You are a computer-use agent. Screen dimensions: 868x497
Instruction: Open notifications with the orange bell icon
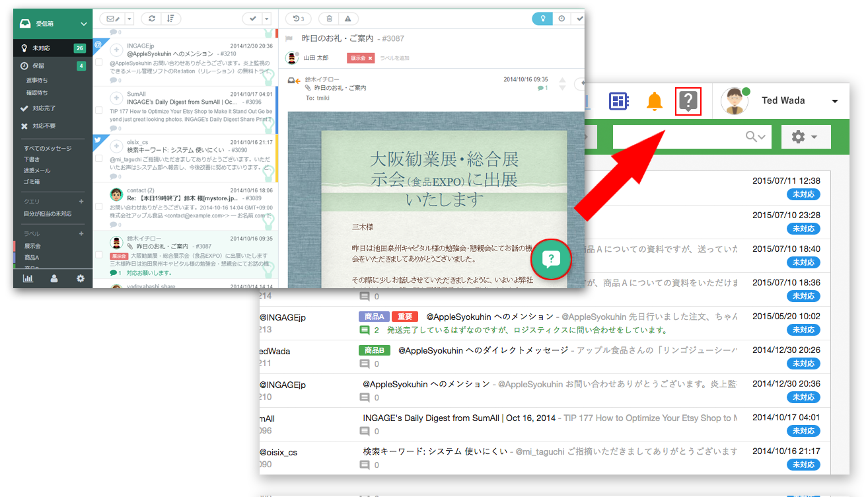point(654,101)
